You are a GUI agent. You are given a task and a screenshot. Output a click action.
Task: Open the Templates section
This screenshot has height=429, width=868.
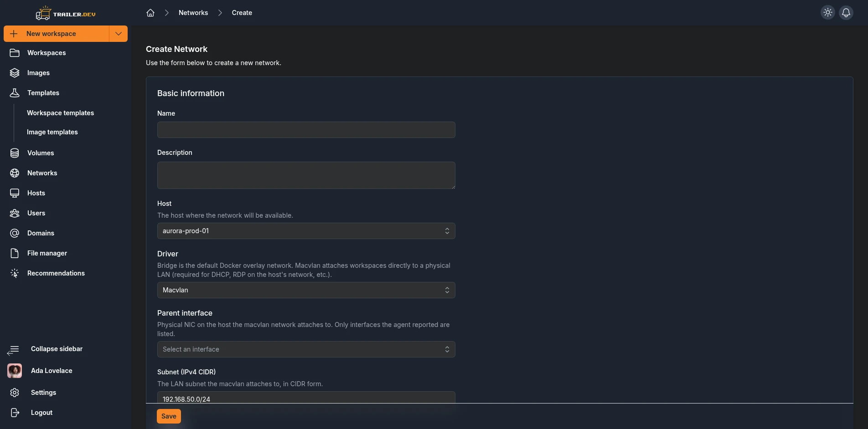(x=43, y=93)
